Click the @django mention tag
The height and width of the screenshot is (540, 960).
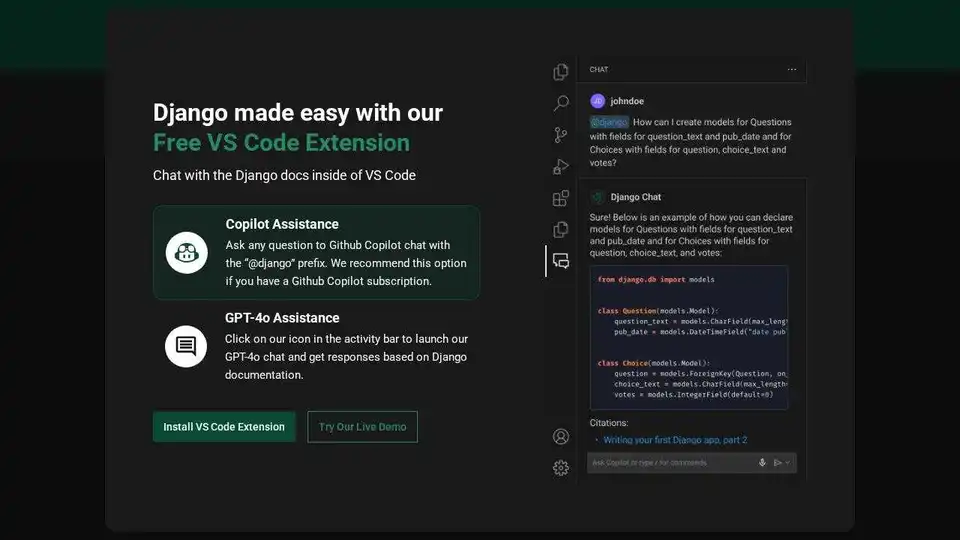point(609,122)
